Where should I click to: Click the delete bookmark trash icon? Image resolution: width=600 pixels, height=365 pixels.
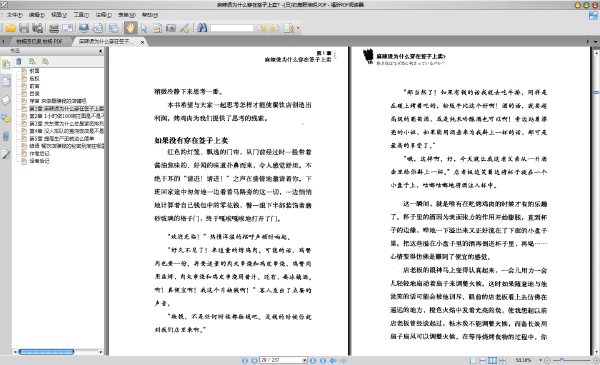click(x=19, y=61)
